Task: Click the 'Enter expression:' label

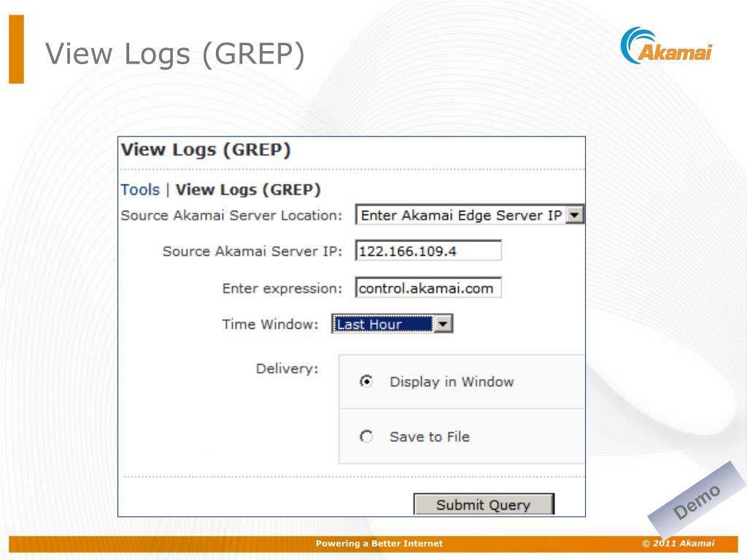Action: tap(282, 289)
